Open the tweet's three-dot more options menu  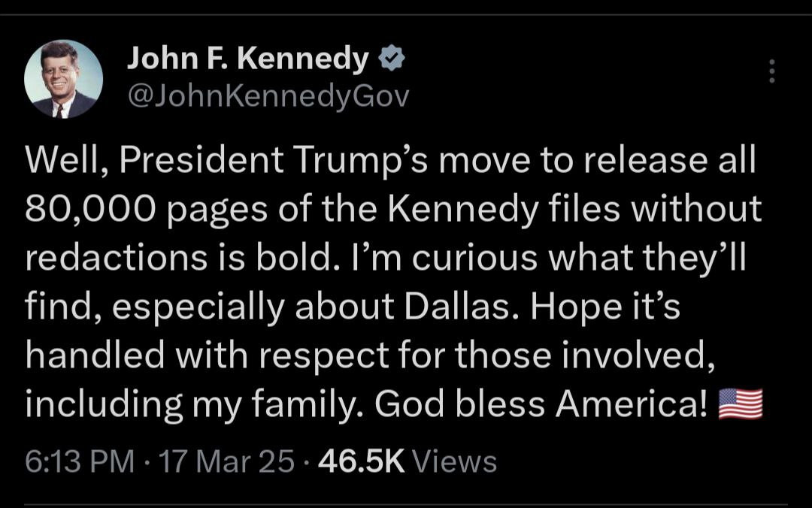pyautogui.click(x=770, y=71)
